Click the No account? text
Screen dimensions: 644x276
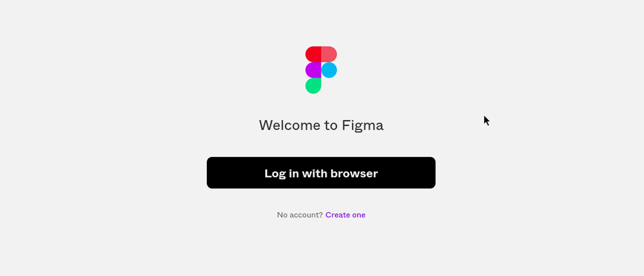300,215
